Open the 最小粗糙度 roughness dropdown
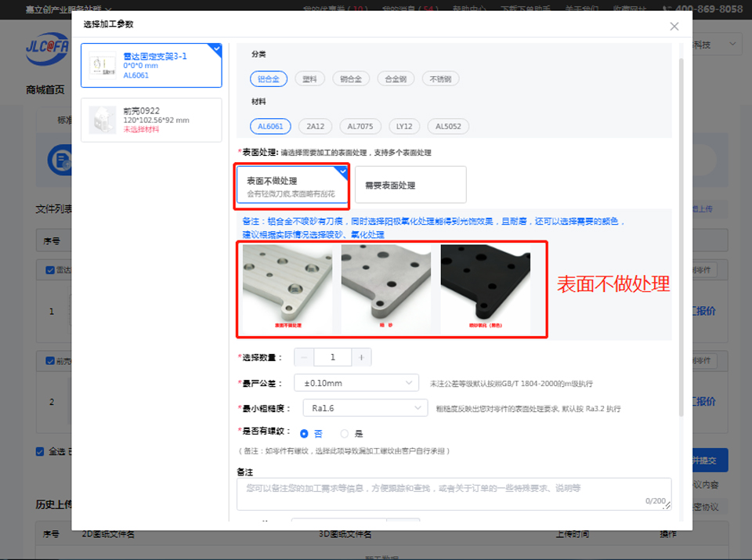Image resolution: width=752 pixels, height=560 pixels. point(366,408)
